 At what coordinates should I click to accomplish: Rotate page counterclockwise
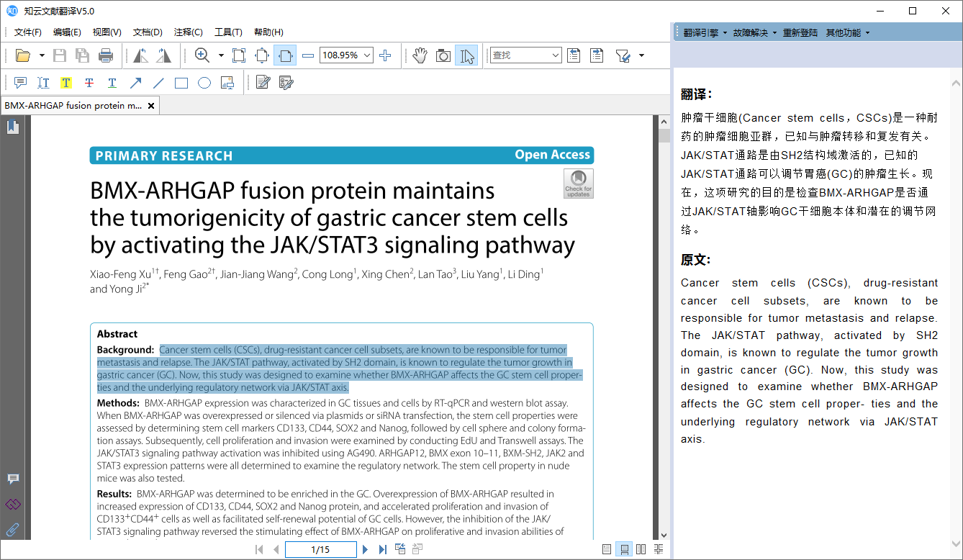pyautogui.click(x=141, y=55)
